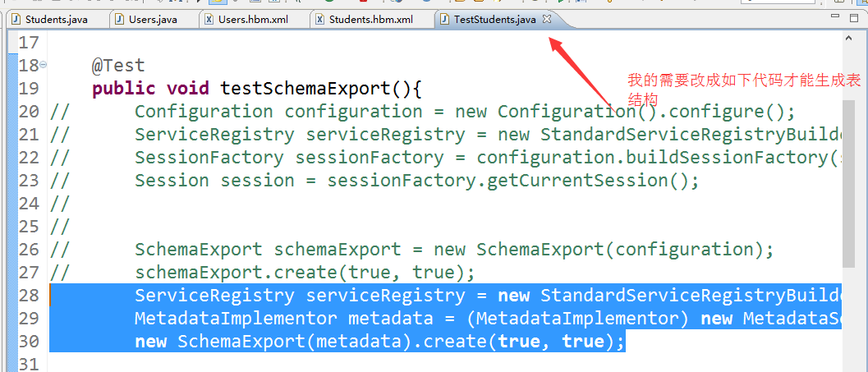
Task: Minimize the editor area
Action: coord(836,17)
